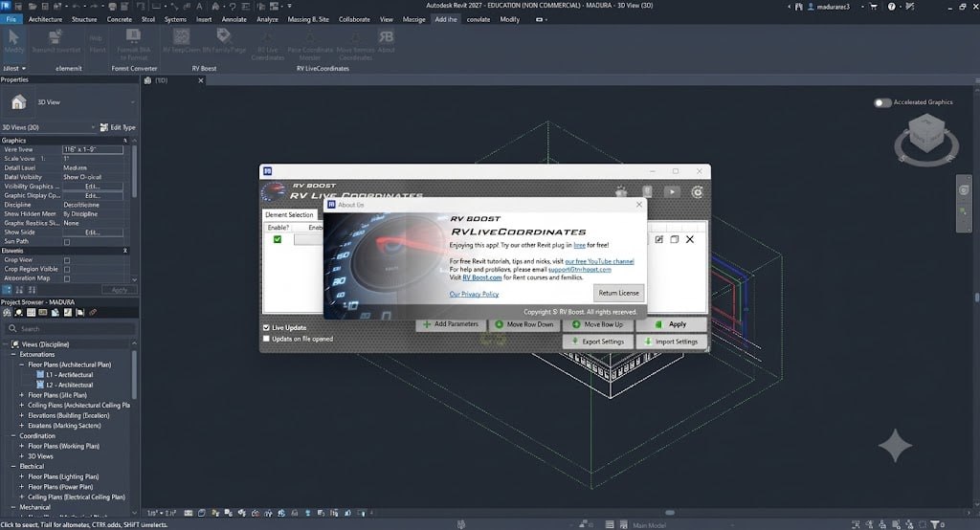Click the visual style cube icon in view control bar

(x=202, y=513)
